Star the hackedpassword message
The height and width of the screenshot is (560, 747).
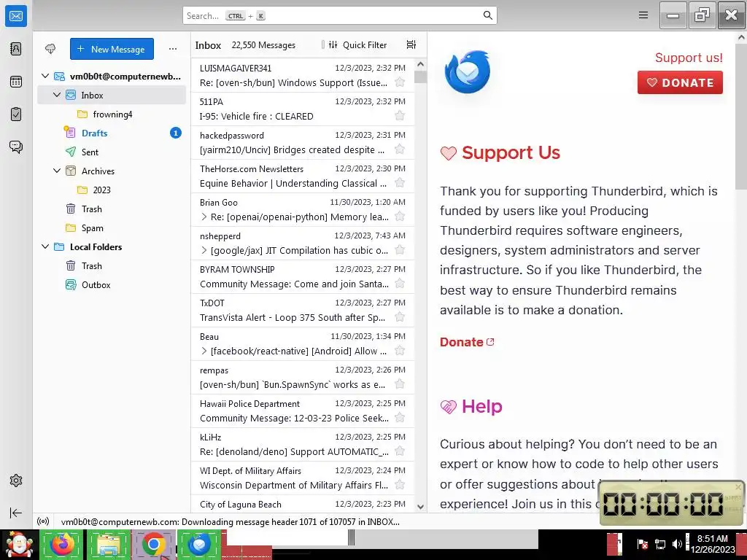tap(400, 149)
